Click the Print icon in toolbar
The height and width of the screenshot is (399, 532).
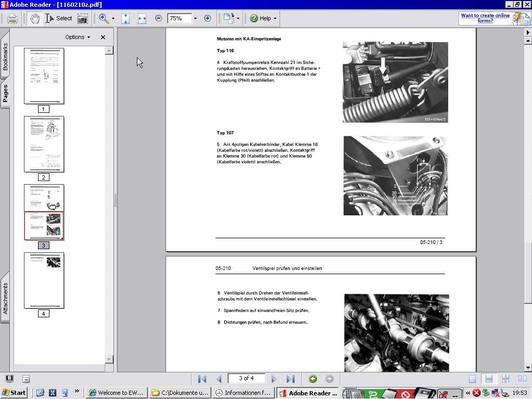tap(12, 19)
